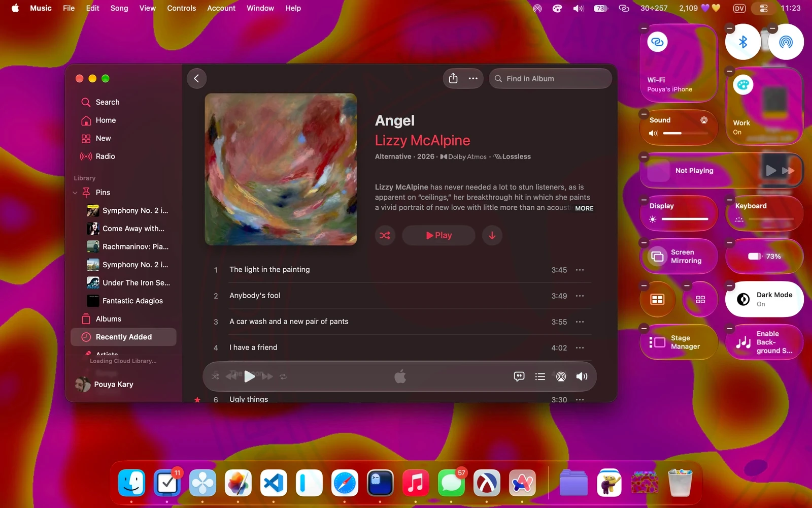The height and width of the screenshot is (508, 812).
Task: Show the Up Next queue list icon
Action: 540,376
